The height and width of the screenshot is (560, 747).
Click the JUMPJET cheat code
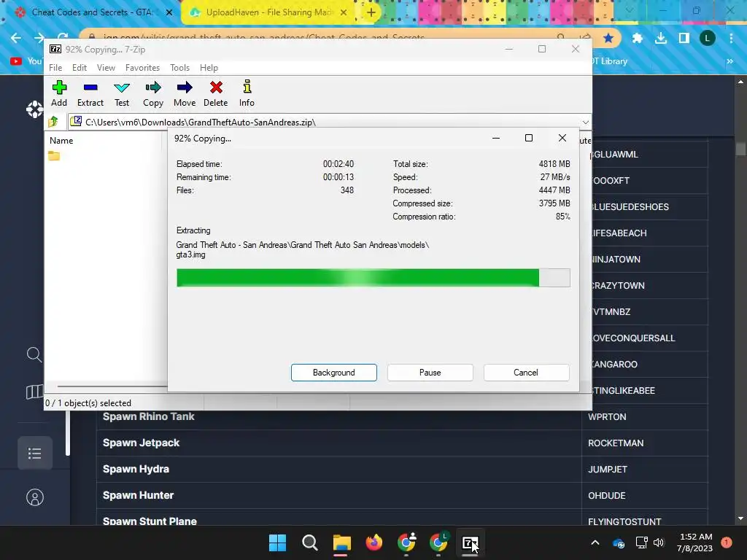(x=608, y=470)
